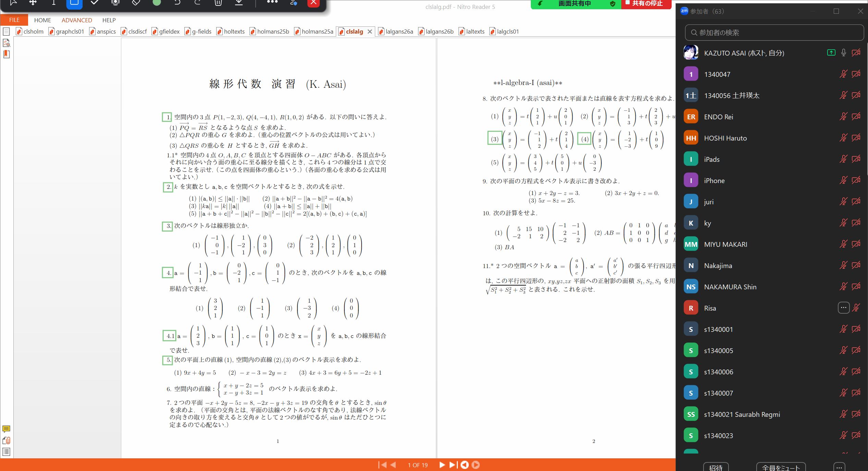Image resolution: width=868 pixels, height=471 pixels.
Task: Open the three-dot annotation options
Action: (272, 2)
